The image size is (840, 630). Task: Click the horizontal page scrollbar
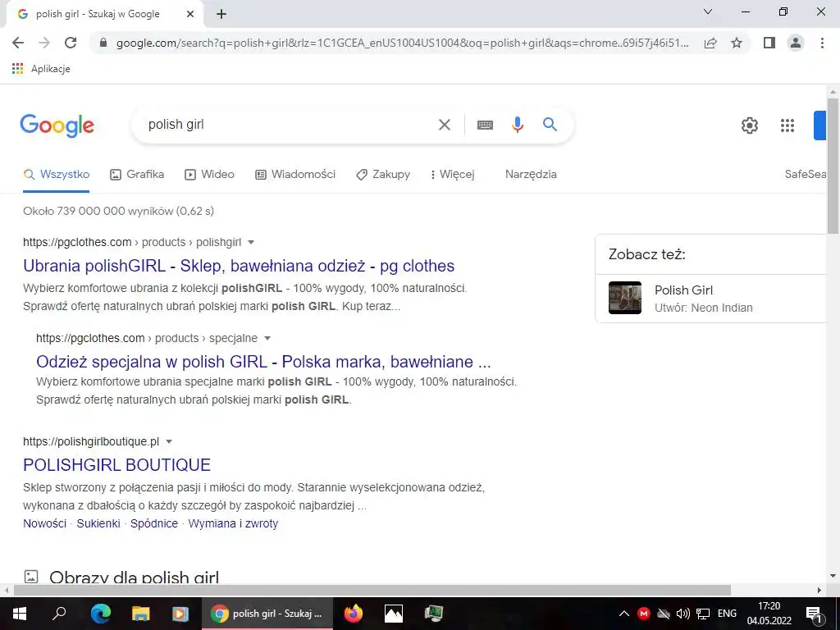(372, 591)
